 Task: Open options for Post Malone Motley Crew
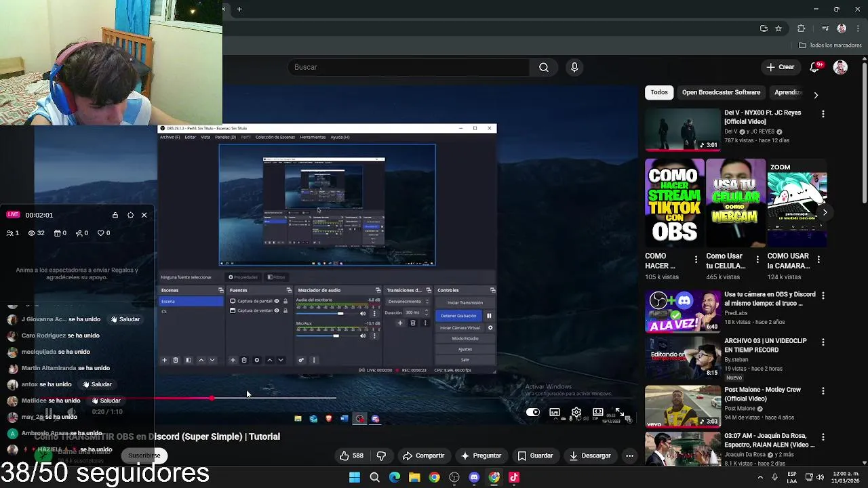823,391
